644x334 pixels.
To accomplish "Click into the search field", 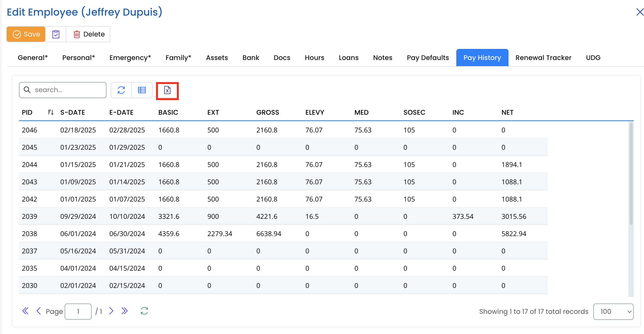I will tap(68, 90).
